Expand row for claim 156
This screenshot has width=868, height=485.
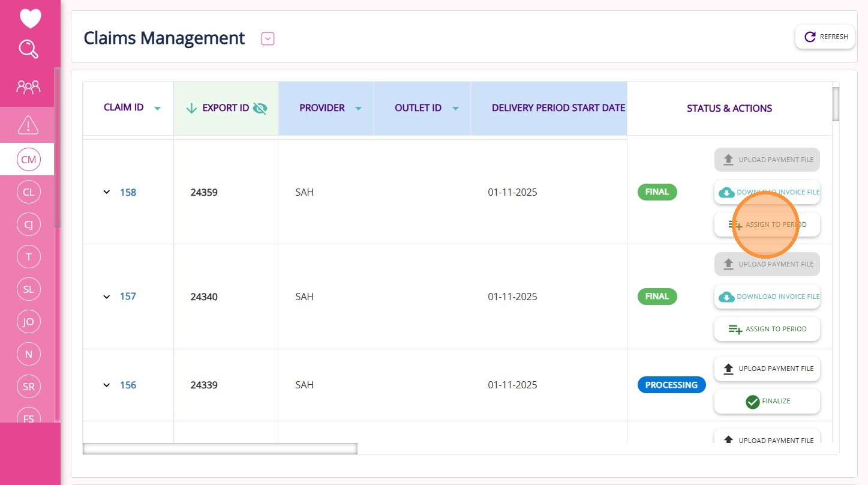[107, 385]
